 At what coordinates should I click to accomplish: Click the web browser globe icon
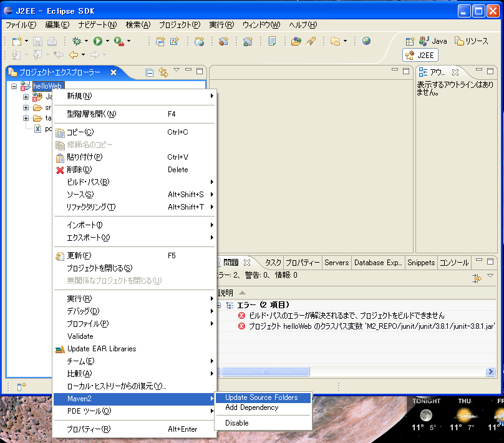pyautogui.click(x=366, y=41)
